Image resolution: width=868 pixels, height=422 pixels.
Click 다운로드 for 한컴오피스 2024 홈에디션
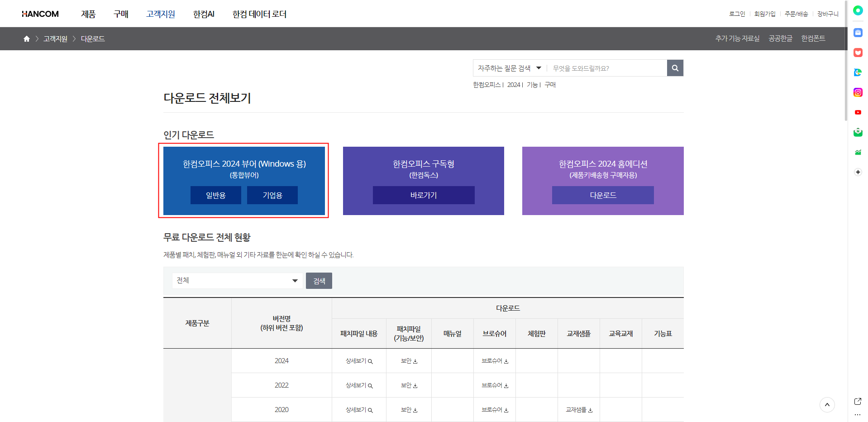tap(603, 195)
